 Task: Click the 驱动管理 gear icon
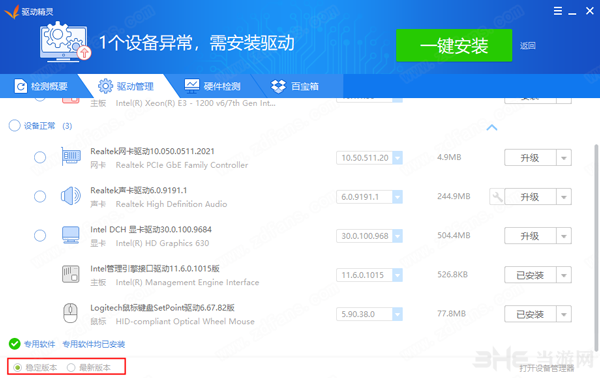(105, 86)
